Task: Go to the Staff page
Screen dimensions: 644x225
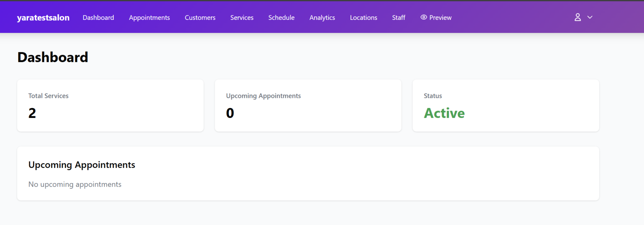Action: pyautogui.click(x=398, y=18)
